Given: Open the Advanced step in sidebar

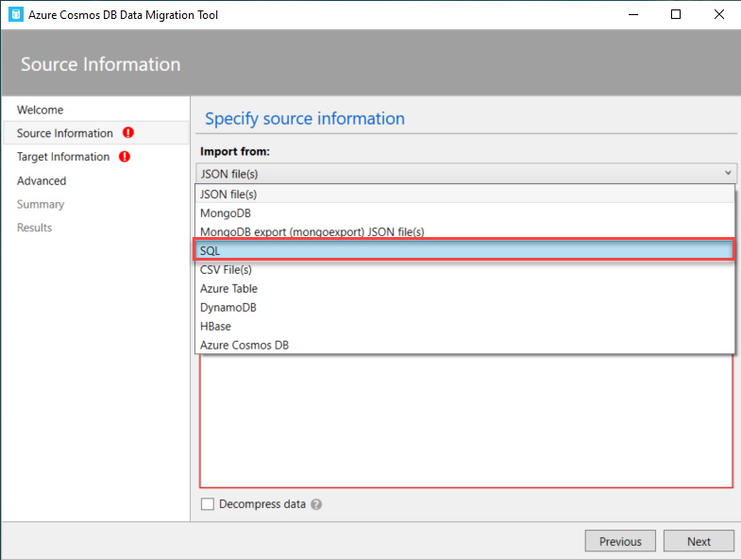Looking at the screenshot, I should point(42,180).
